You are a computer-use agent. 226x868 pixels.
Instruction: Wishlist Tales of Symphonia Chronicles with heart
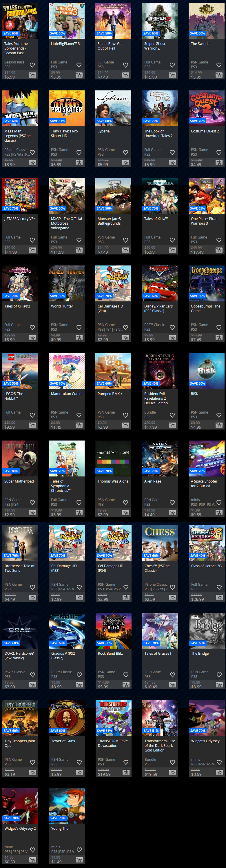pyautogui.click(x=79, y=503)
